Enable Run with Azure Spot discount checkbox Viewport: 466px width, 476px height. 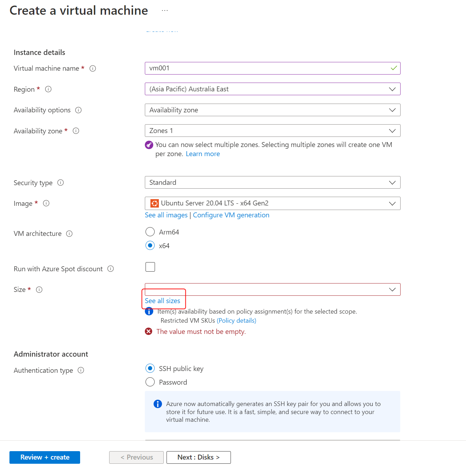(x=150, y=267)
